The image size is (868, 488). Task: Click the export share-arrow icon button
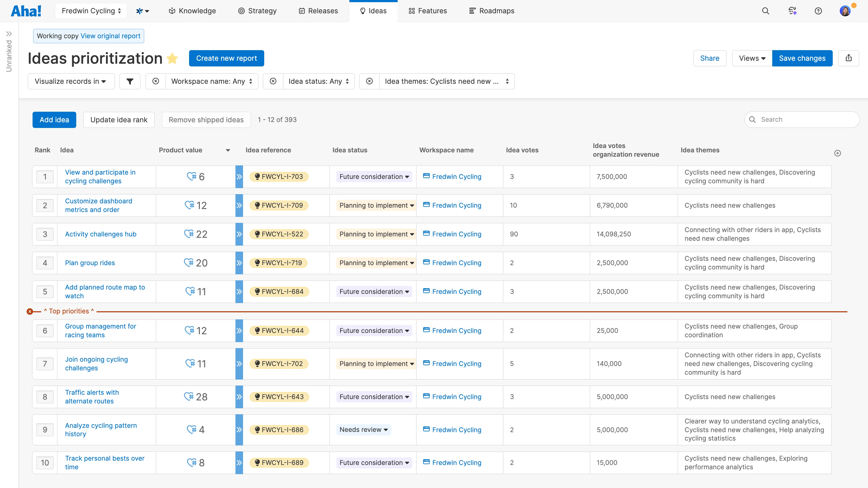point(848,58)
